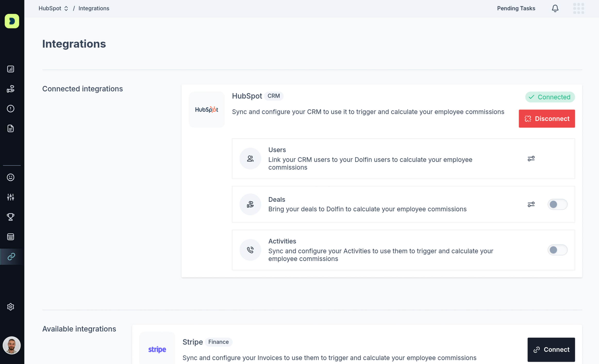Open Pending Tasks
Screen dimensions: 599x364
(516, 8)
